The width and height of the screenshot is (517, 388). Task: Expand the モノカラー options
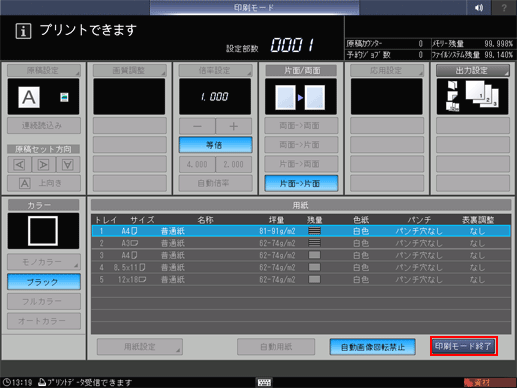click(x=44, y=262)
